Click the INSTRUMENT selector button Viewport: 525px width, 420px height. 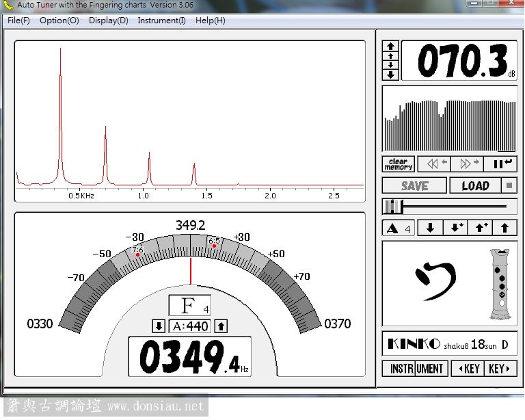point(416,369)
